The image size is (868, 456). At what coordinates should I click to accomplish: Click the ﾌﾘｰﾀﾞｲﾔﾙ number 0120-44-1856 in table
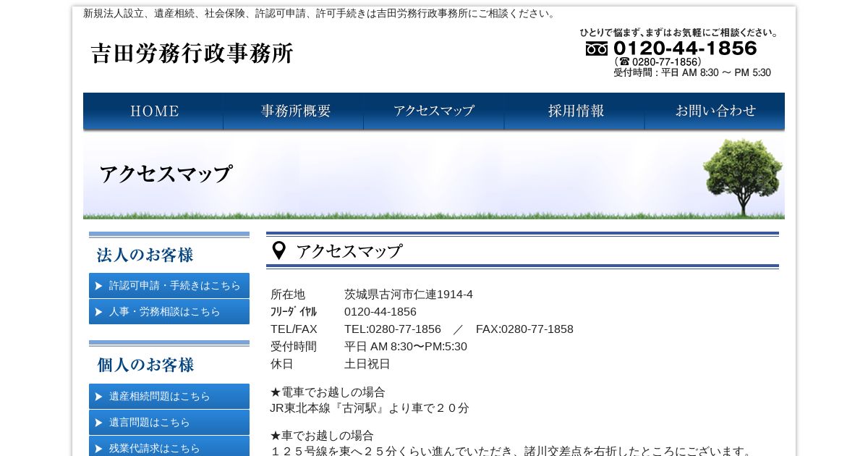tap(380, 312)
